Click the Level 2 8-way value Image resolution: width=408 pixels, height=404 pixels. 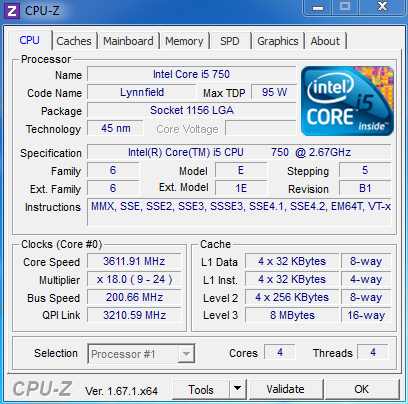366,297
